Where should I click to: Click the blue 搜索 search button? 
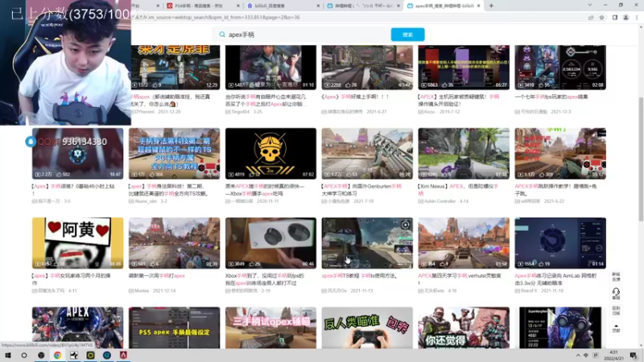coord(407,35)
